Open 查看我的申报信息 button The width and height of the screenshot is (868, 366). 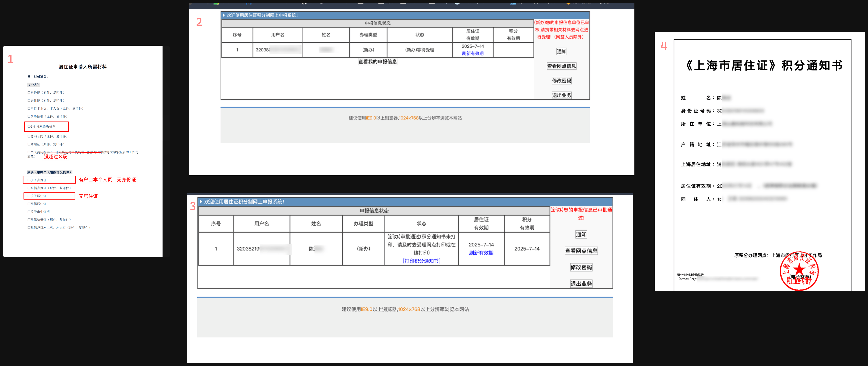(x=377, y=62)
